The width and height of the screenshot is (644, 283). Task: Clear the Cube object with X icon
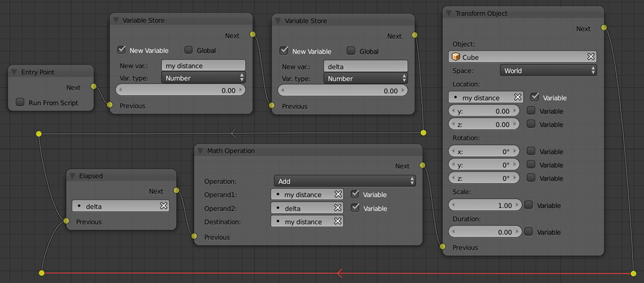coord(590,57)
